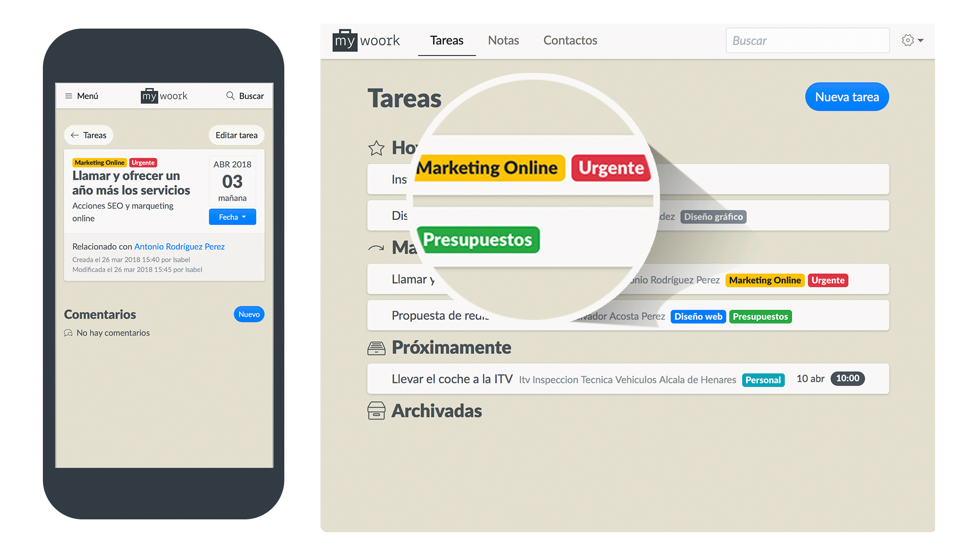Click the mywoork logo on the phone screen
The width and height of the screenshot is (980, 551).
(x=164, y=95)
